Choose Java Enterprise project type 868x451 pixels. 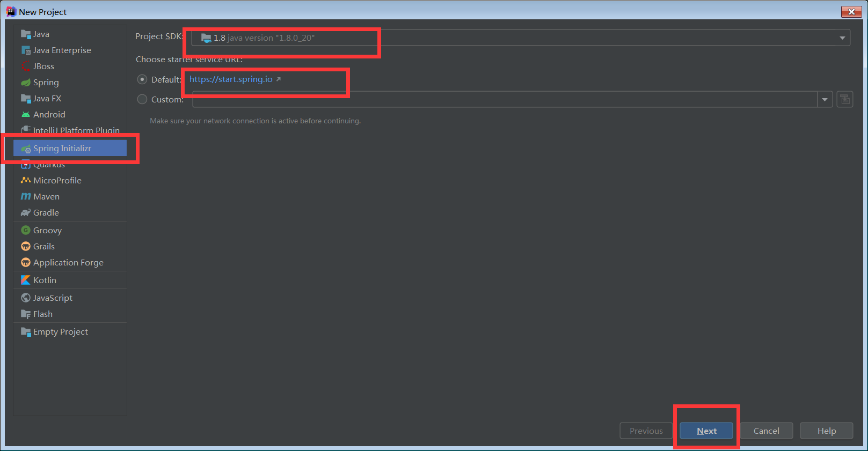point(70,50)
